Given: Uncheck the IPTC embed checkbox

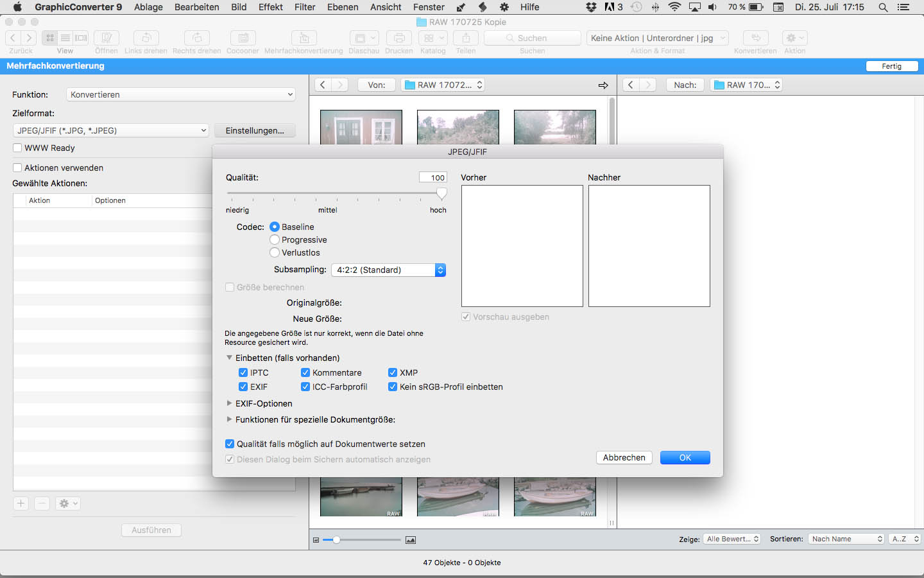Looking at the screenshot, I should pos(243,372).
